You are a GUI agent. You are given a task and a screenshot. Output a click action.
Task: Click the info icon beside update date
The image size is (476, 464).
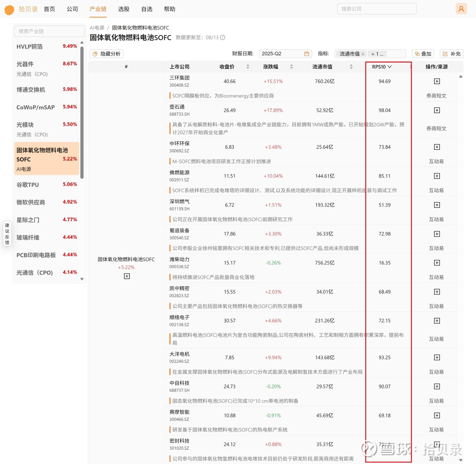click(x=223, y=37)
